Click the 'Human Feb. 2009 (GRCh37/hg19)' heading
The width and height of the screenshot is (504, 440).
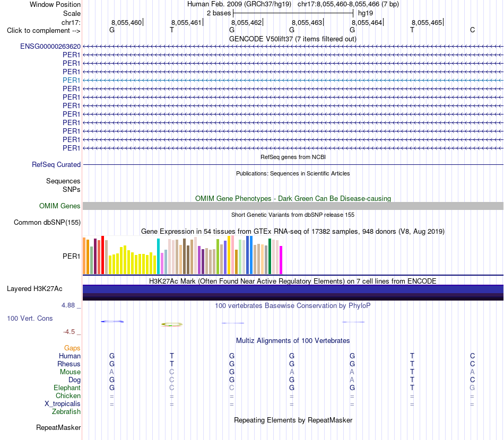coord(239,4)
